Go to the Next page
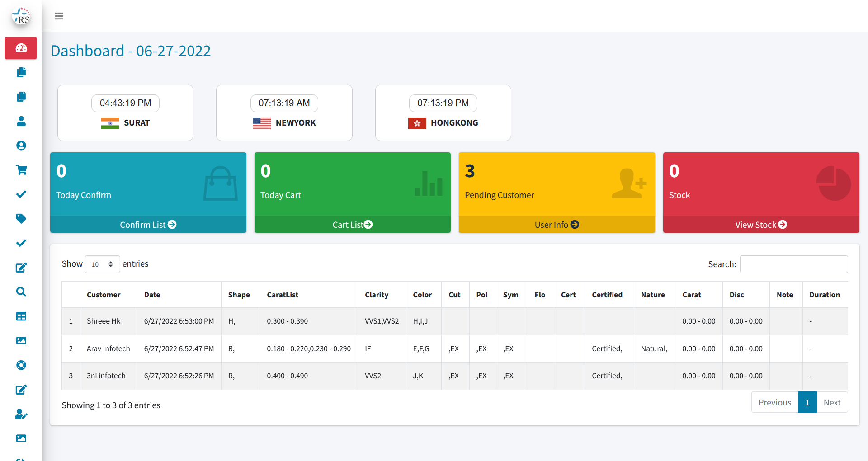This screenshot has width=868, height=461. pos(832,402)
